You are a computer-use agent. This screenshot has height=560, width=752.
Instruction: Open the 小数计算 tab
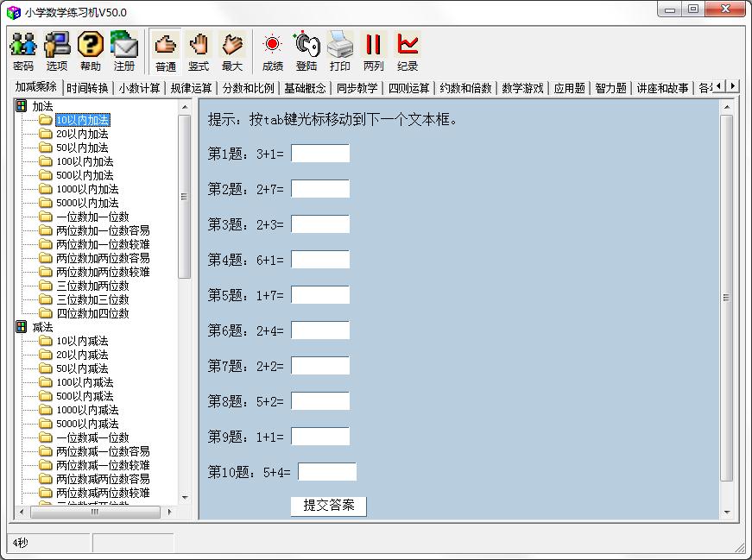(139, 88)
